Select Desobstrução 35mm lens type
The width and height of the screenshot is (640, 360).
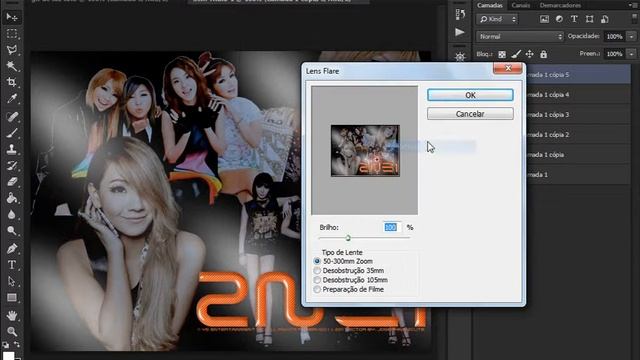[x=317, y=271]
